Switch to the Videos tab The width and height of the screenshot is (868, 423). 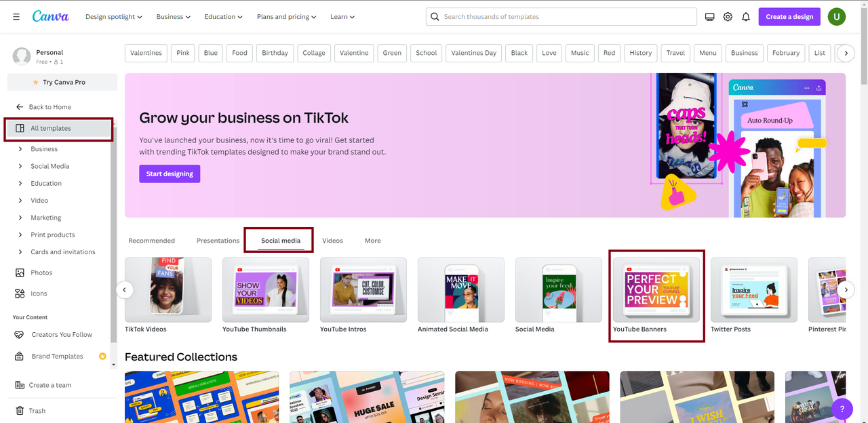point(332,241)
